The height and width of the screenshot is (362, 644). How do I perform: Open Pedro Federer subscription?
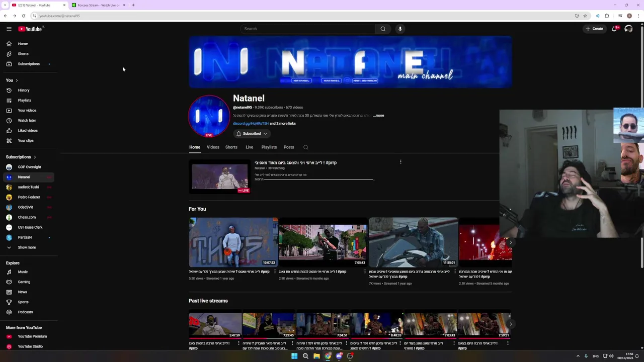point(28,197)
